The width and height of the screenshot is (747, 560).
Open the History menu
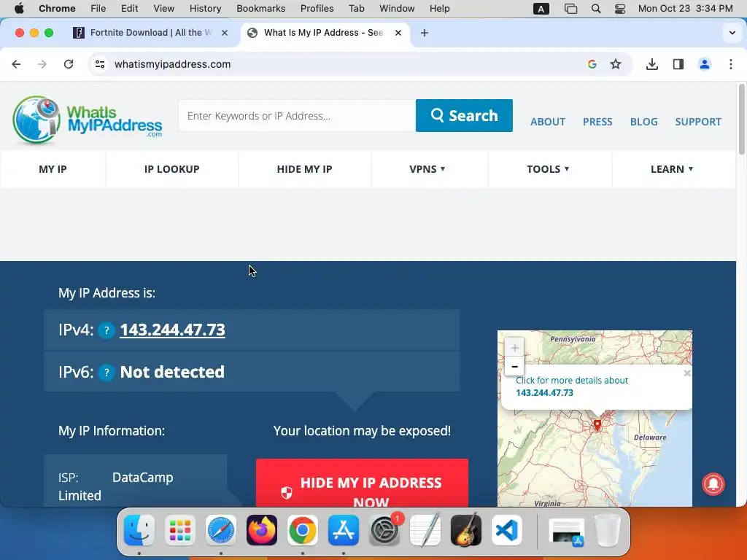coord(205,9)
